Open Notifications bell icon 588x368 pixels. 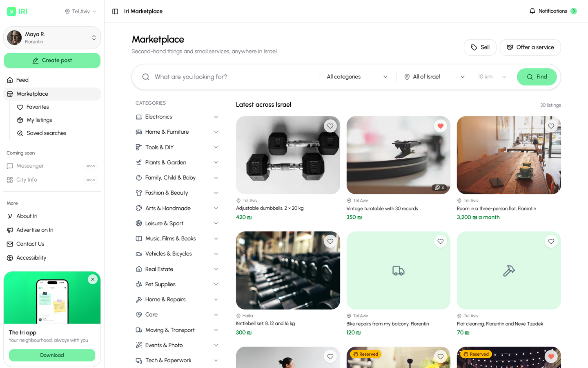(532, 11)
